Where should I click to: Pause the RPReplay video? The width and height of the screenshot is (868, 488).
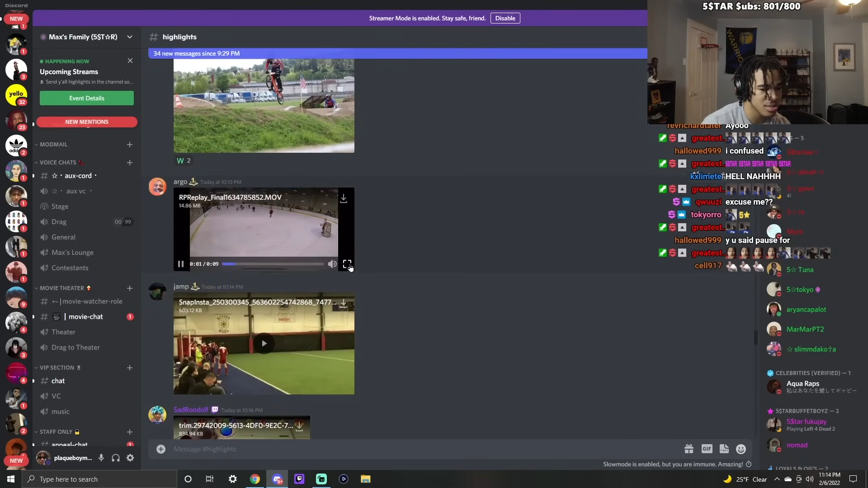click(x=181, y=264)
